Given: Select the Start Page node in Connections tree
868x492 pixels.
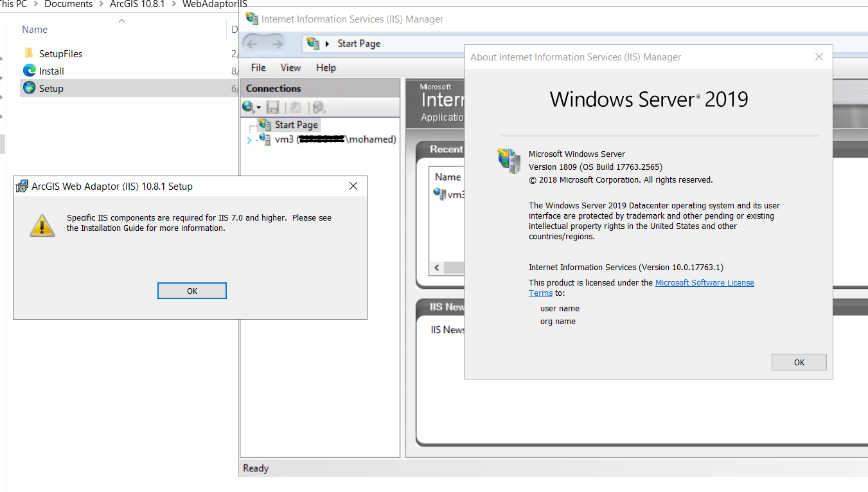Looking at the screenshot, I should pos(296,125).
